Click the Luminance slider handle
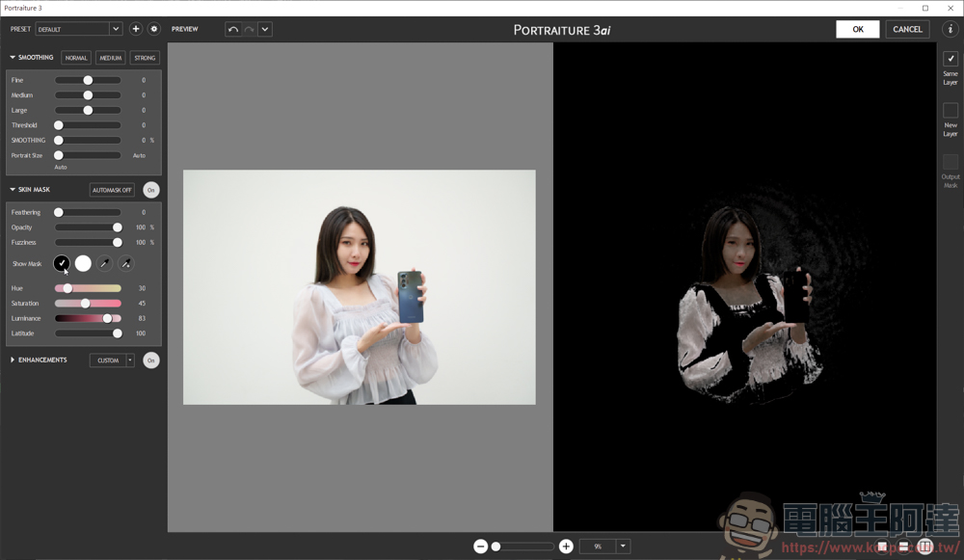The width and height of the screenshot is (964, 560). [x=108, y=318]
